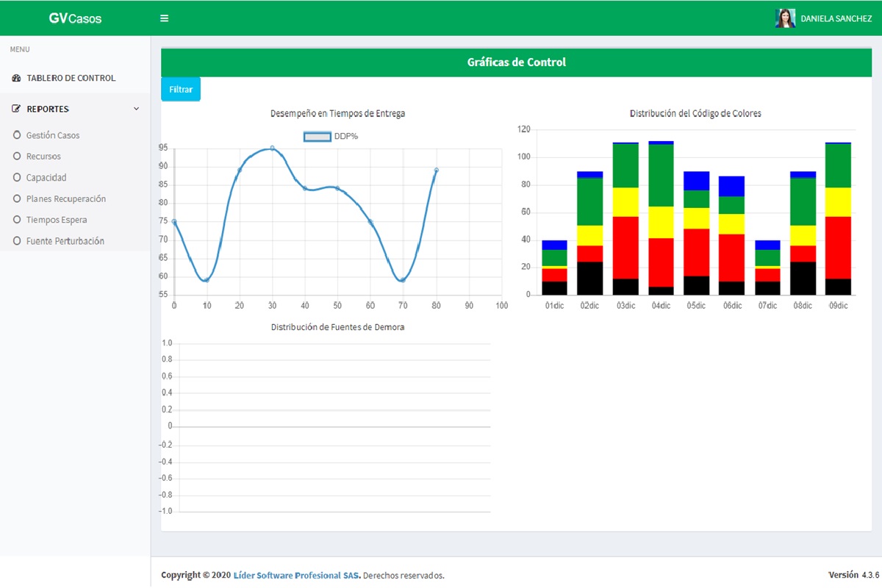Open the Fuente Perturbación report
882x588 pixels.
(x=65, y=241)
